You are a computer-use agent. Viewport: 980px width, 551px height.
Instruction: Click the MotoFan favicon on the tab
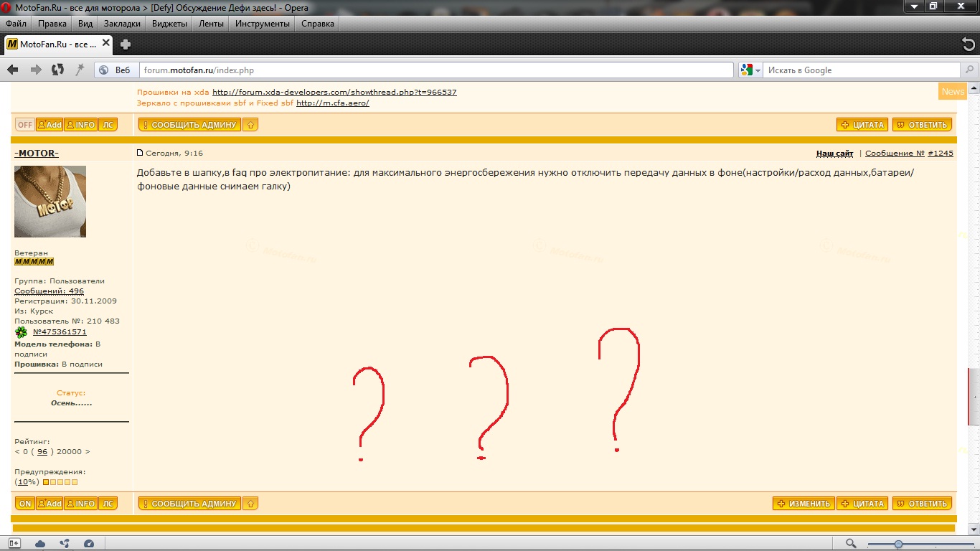[11, 44]
